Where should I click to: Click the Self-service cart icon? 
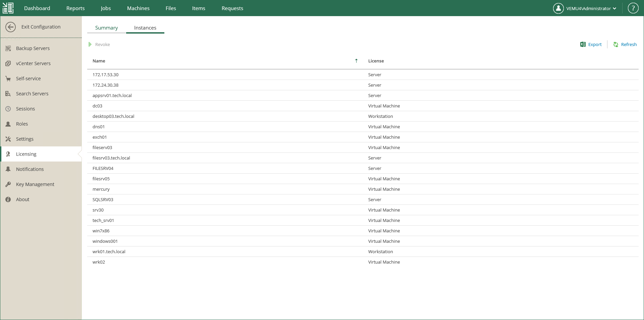pyautogui.click(x=8, y=79)
